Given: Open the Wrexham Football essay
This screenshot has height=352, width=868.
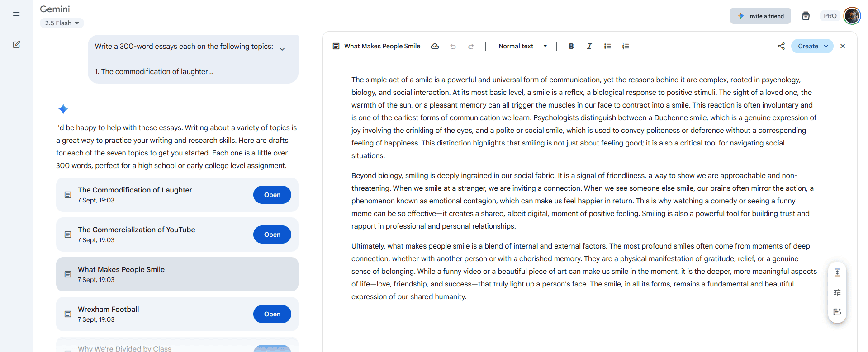Looking at the screenshot, I should (272, 314).
